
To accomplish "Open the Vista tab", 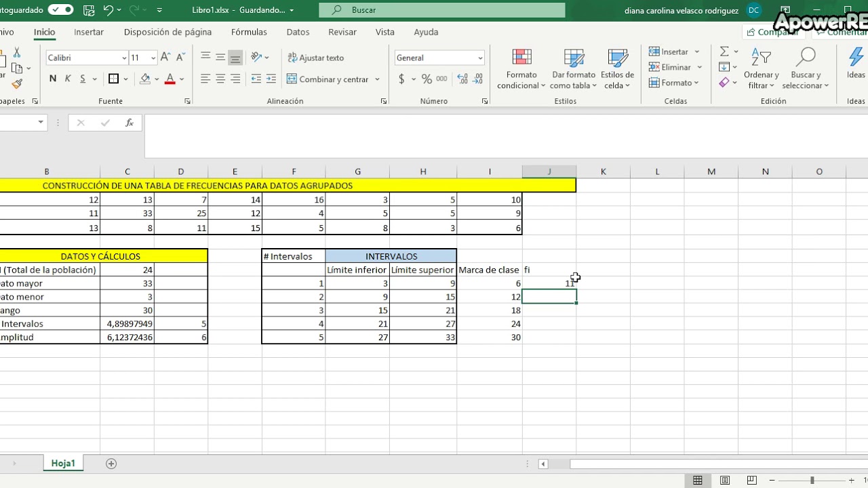I will 385,32.
